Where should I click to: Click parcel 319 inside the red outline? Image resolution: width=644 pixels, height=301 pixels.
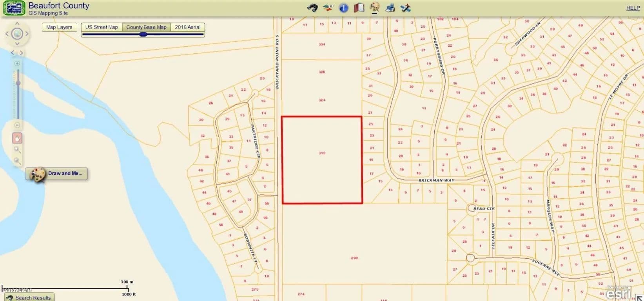pyautogui.click(x=322, y=160)
